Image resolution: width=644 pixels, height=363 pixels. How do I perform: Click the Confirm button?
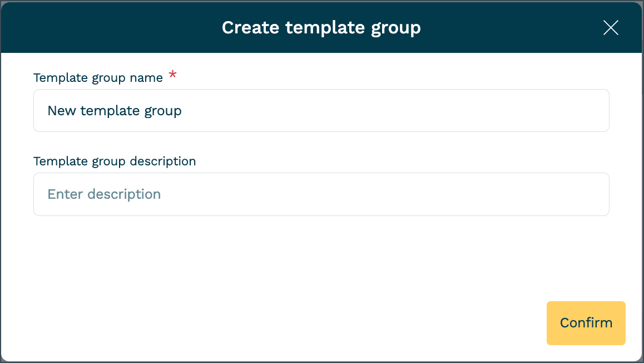[586, 323]
